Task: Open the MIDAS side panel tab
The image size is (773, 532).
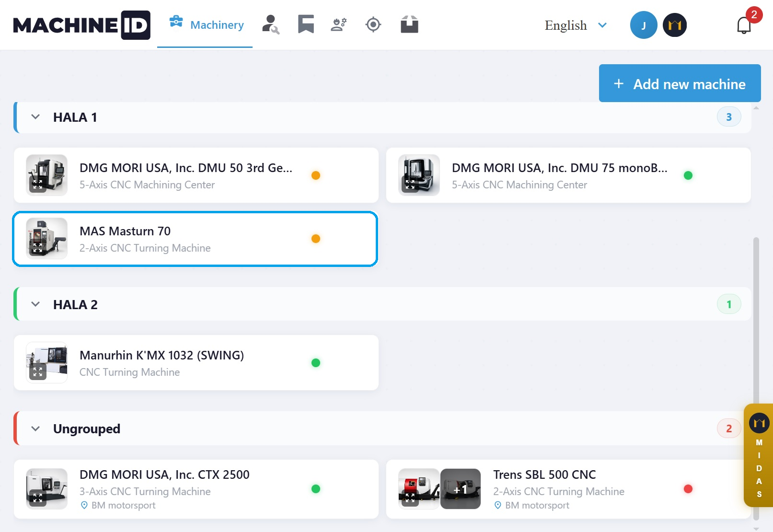Action: (759, 455)
